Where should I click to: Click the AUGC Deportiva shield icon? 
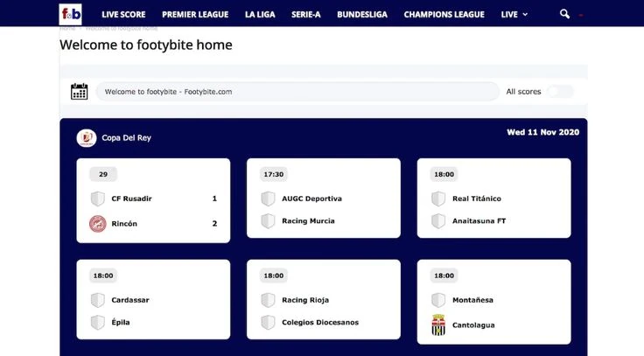[268, 199]
